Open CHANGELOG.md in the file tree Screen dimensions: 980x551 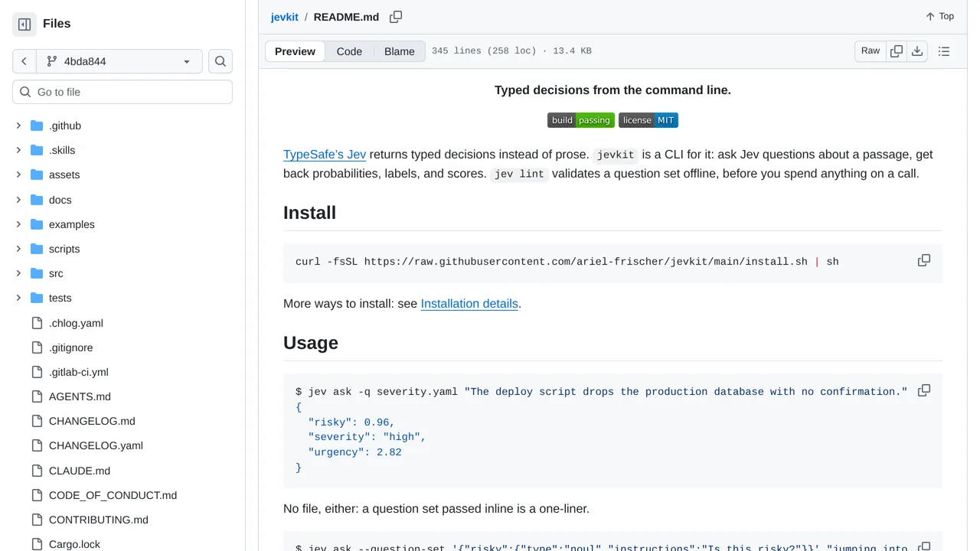[92, 421]
